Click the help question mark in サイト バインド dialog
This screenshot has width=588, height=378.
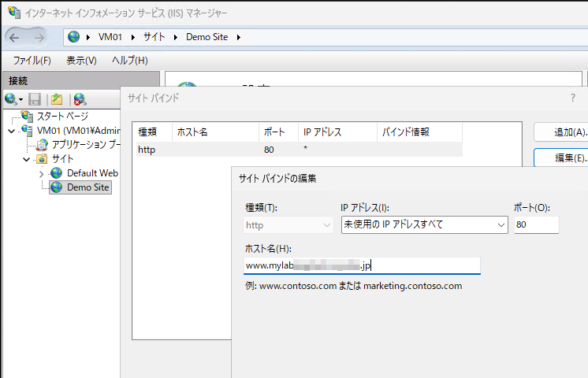(x=572, y=98)
